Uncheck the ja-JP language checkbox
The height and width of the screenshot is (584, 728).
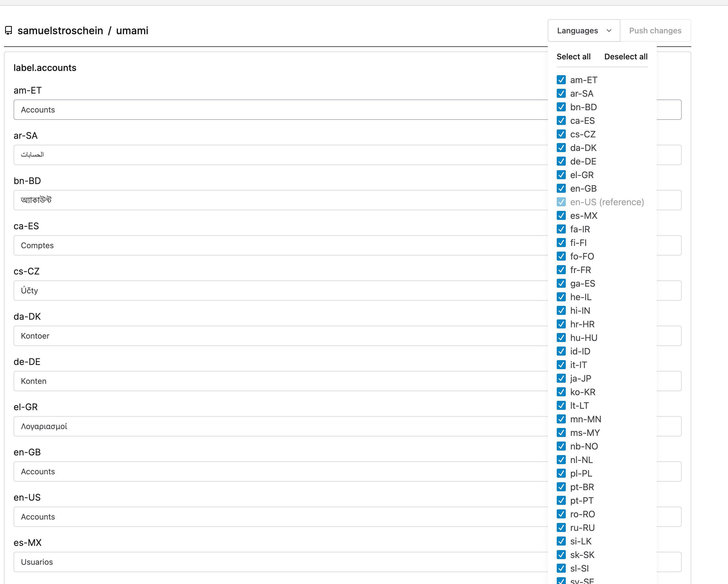coord(561,378)
